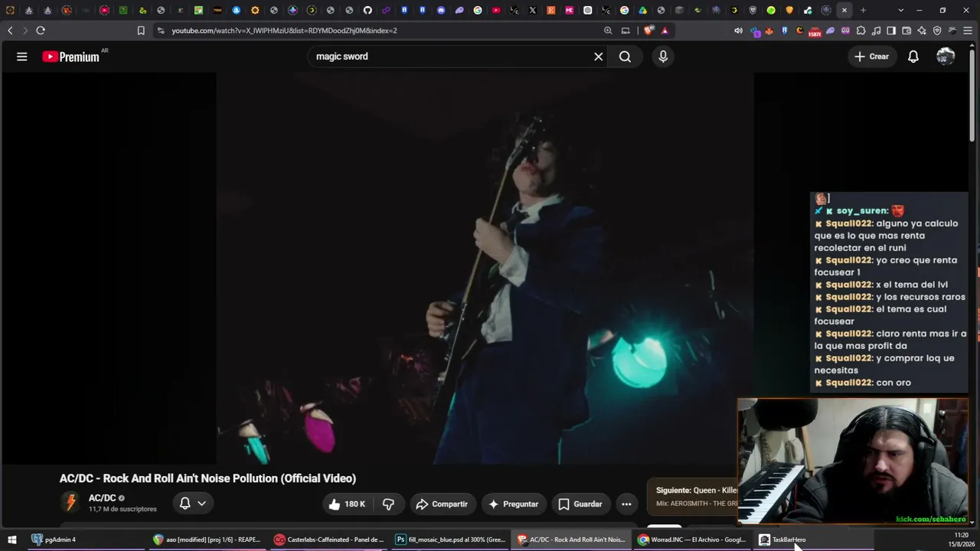Close the active browser tab
Image resolution: width=980 pixels, height=551 pixels.
click(x=844, y=10)
